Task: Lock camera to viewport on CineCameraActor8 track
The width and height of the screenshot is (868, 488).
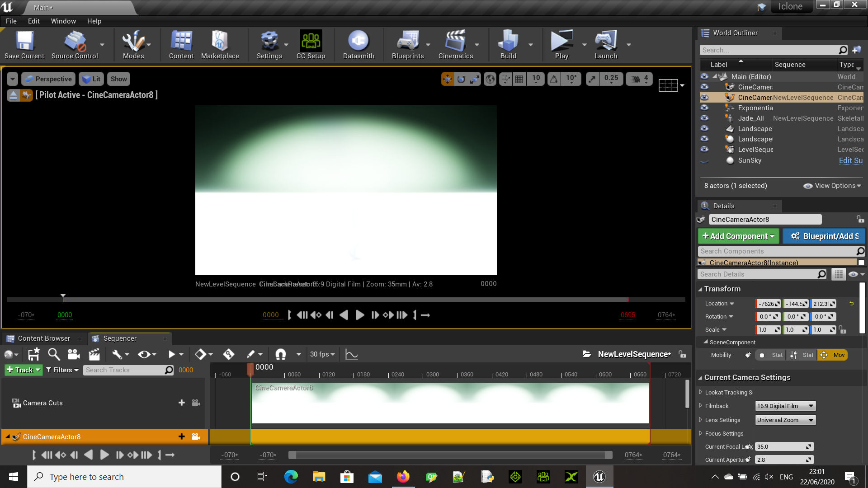Action: [x=196, y=436]
